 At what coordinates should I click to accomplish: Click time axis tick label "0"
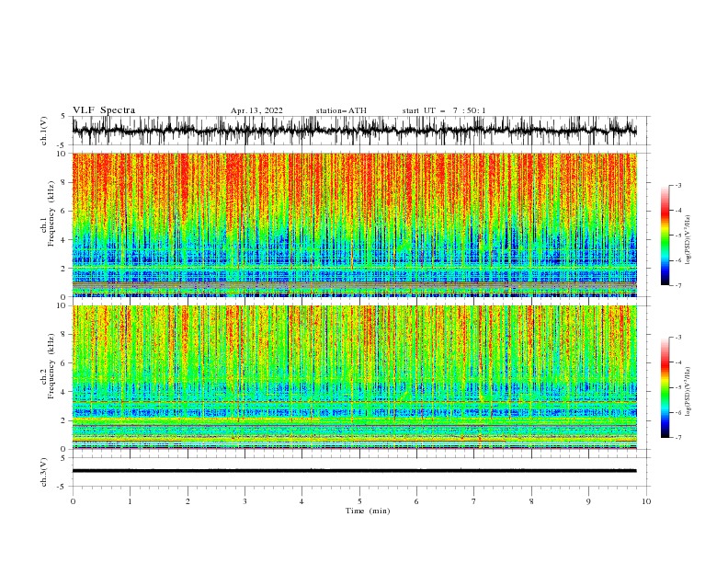coord(73,501)
